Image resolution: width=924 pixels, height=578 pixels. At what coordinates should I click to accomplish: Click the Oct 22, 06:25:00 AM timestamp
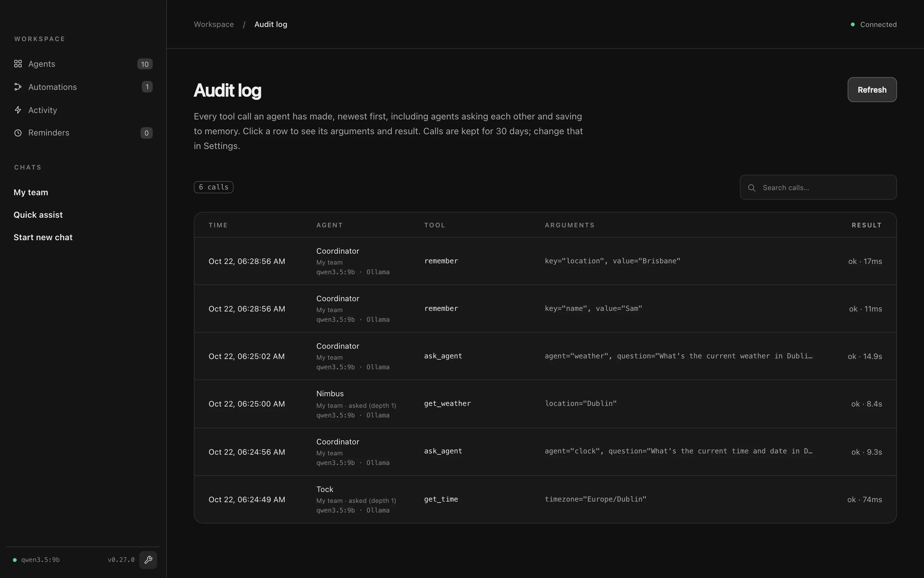click(247, 404)
